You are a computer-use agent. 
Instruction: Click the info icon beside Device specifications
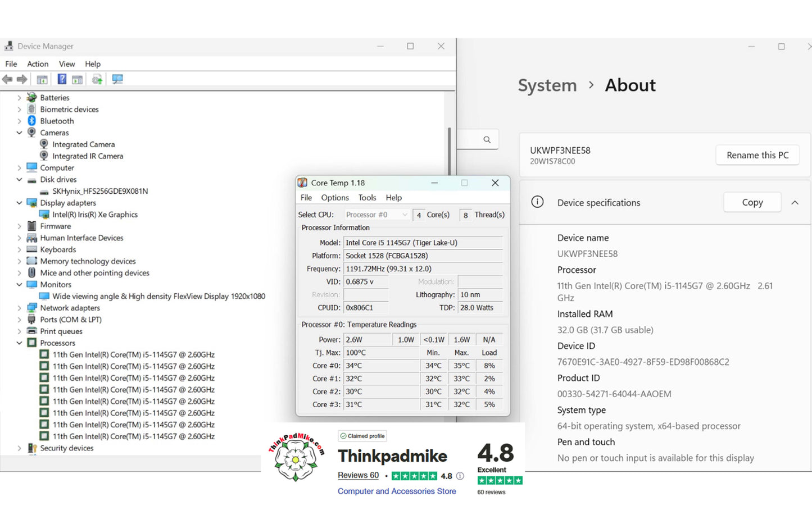click(x=537, y=202)
